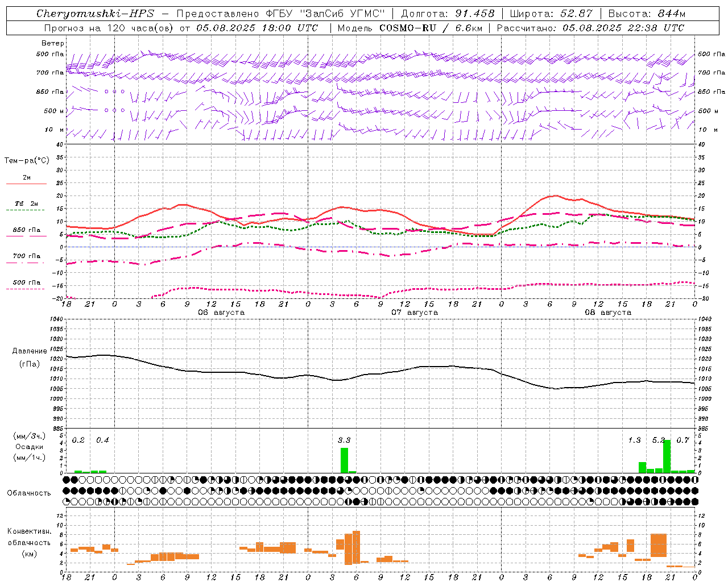Screen dimensions: 728x582
Task: Click the '06 августа' date label
Action: (221, 313)
